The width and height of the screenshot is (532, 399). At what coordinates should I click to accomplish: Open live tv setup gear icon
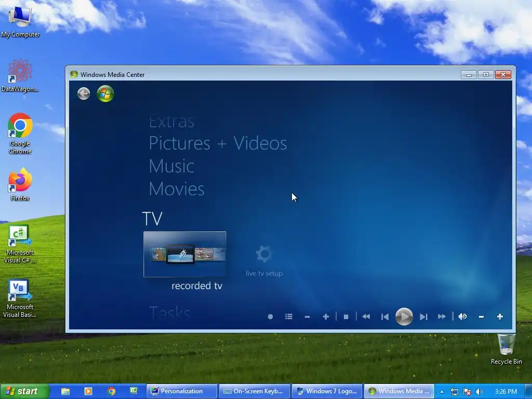coord(263,254)
